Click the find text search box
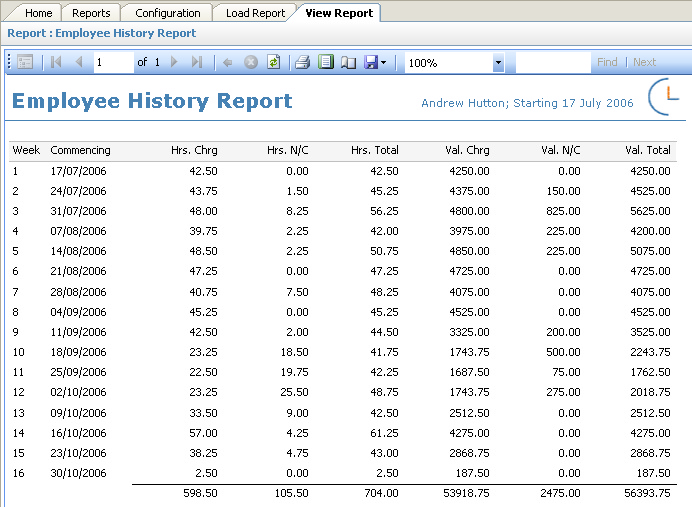Viewport: 692px width, 507px height. pyautogui.click(x=553, y=62)
